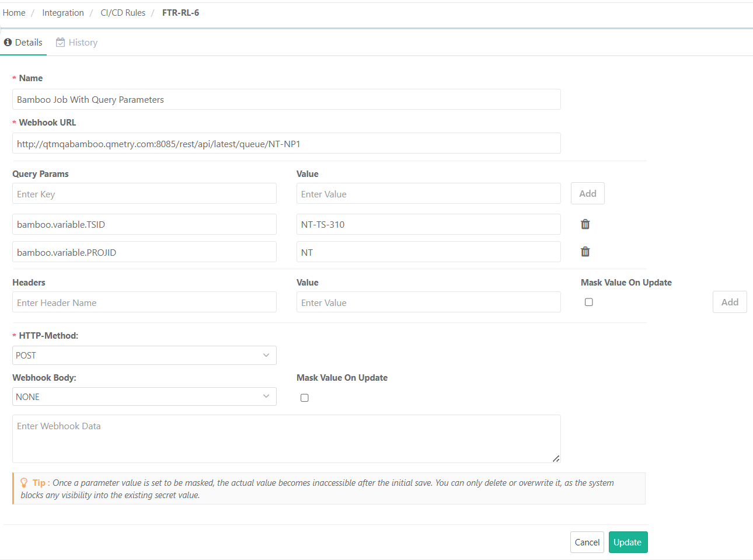
Task: Delete the bamboo.variable.PROJID query parameter
Action: pos(585,251)
